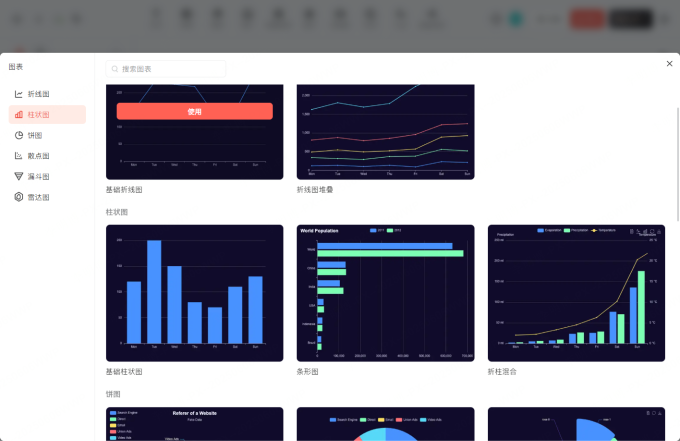
Task: Select the rose pie chart thumbnail on right
Action: click(576, 424)
